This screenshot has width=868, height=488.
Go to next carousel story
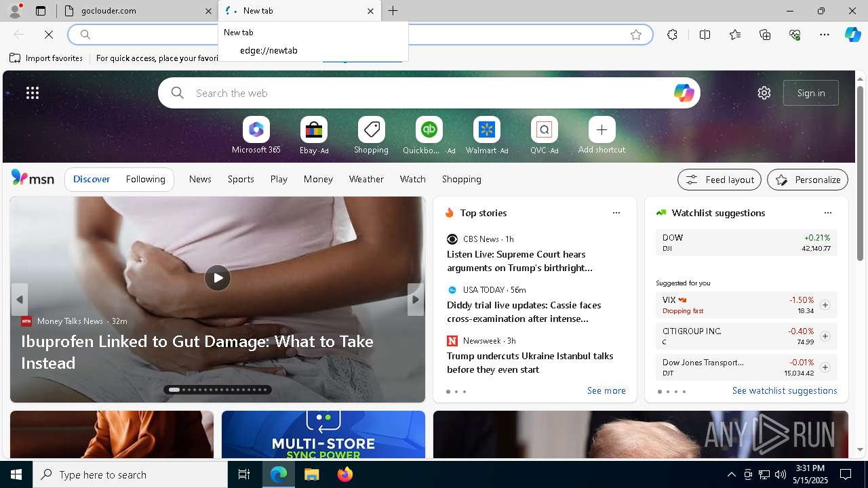(x=416, y=300)
